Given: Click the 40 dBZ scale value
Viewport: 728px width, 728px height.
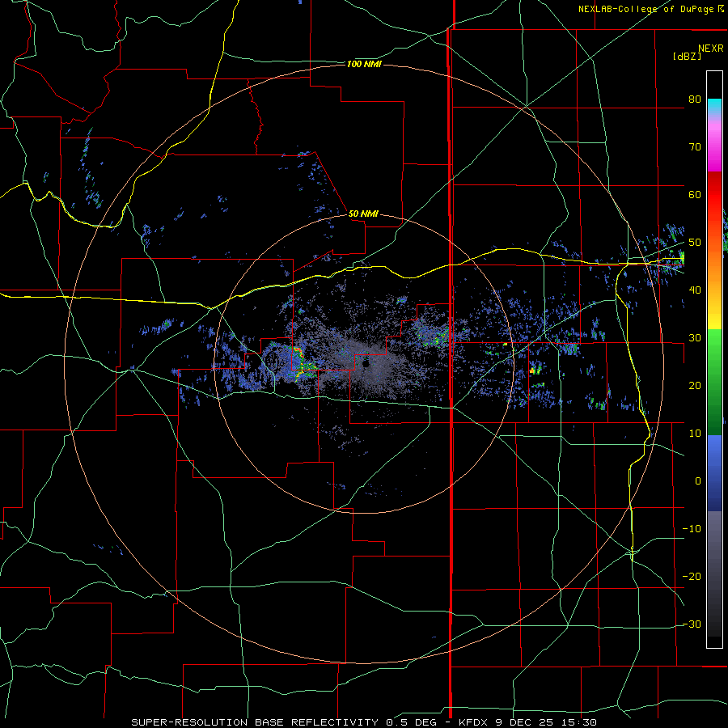Looking at the screenshot, I should pyautogui.click(x=695, y=290).
